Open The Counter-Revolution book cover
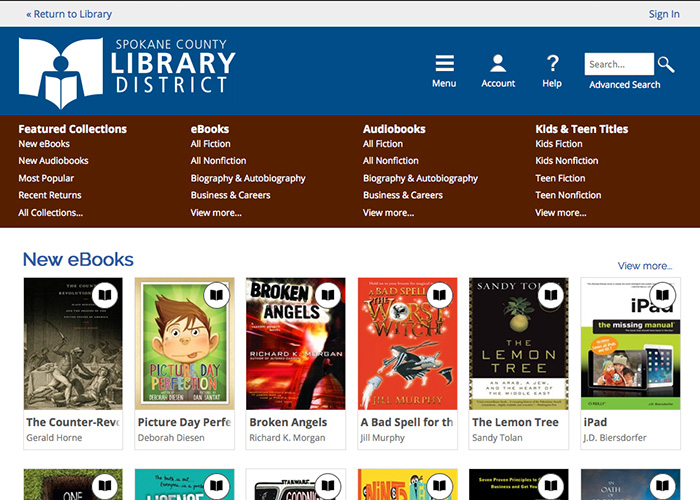Viewport: 700px width, 500px height. pos(73,343)
